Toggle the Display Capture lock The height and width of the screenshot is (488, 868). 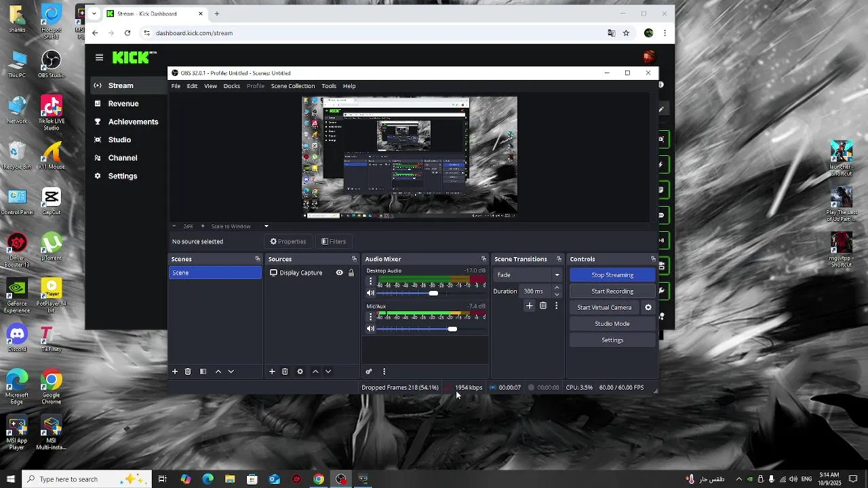click(x=351, y=272)
